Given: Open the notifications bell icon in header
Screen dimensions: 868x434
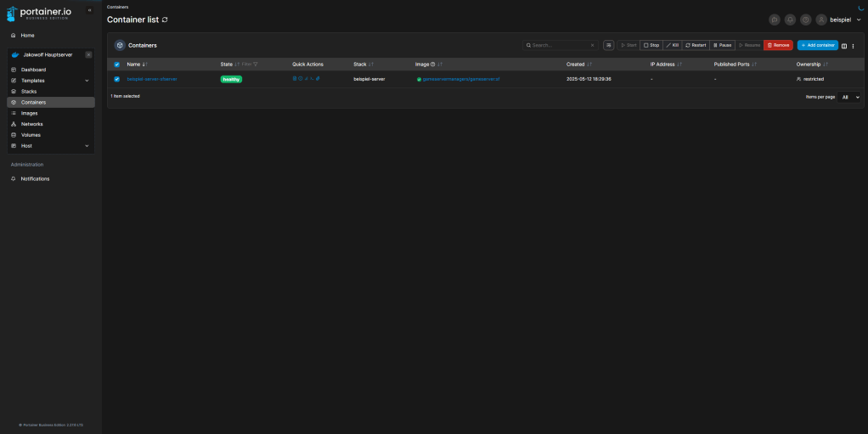Looking at the screenshot, I should click(790, 20).
